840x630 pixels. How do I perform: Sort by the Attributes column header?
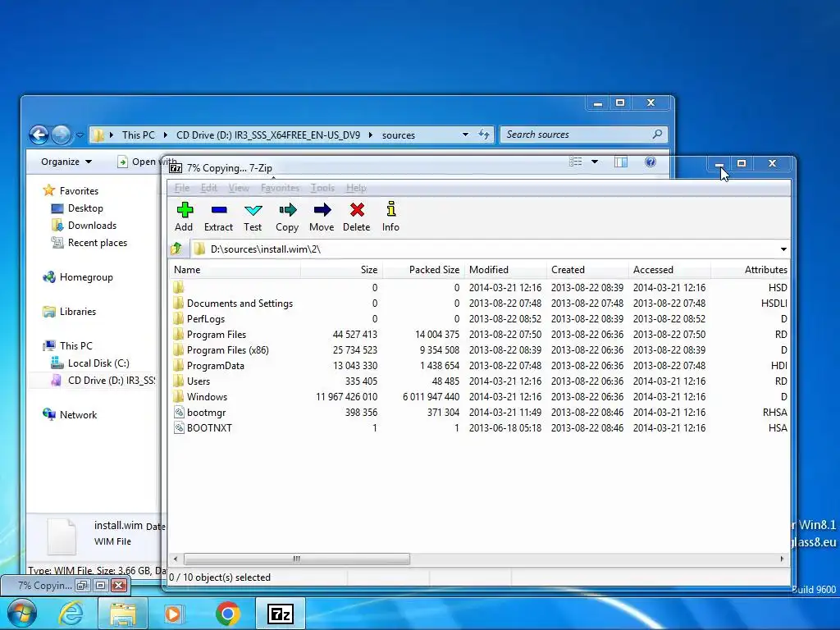(x=750, y=269)
